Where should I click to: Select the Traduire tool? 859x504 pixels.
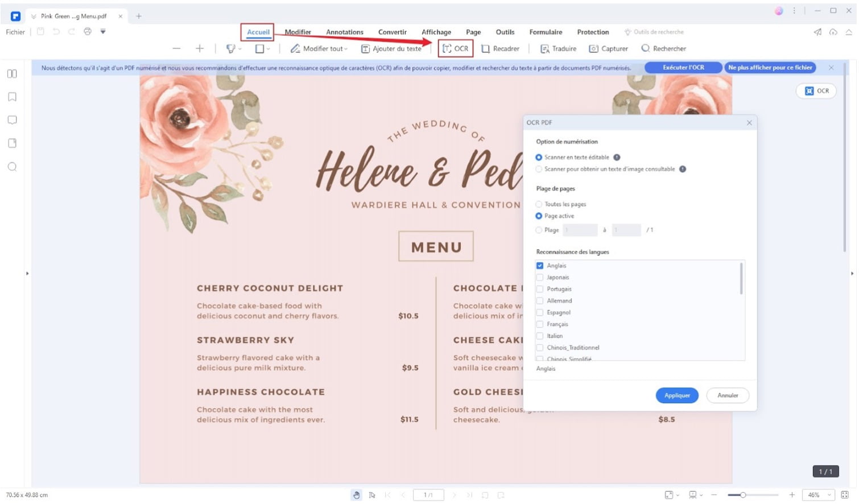557,49
